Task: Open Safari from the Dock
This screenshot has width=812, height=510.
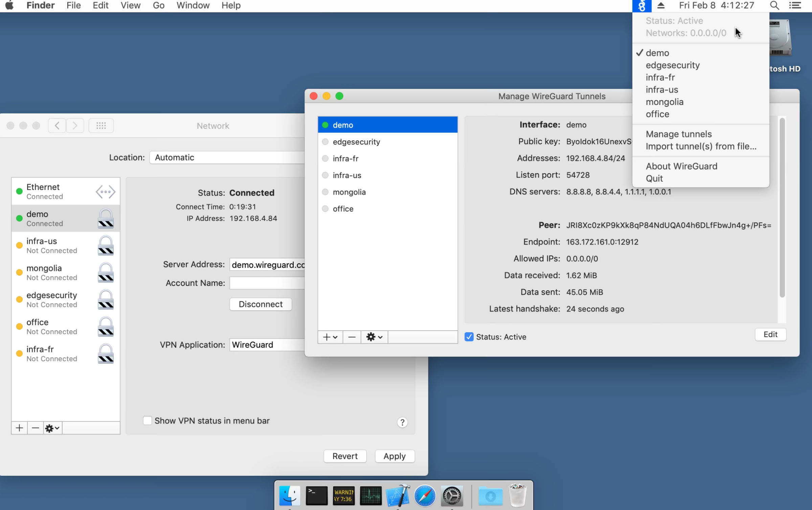Action: tap(425, 495)
